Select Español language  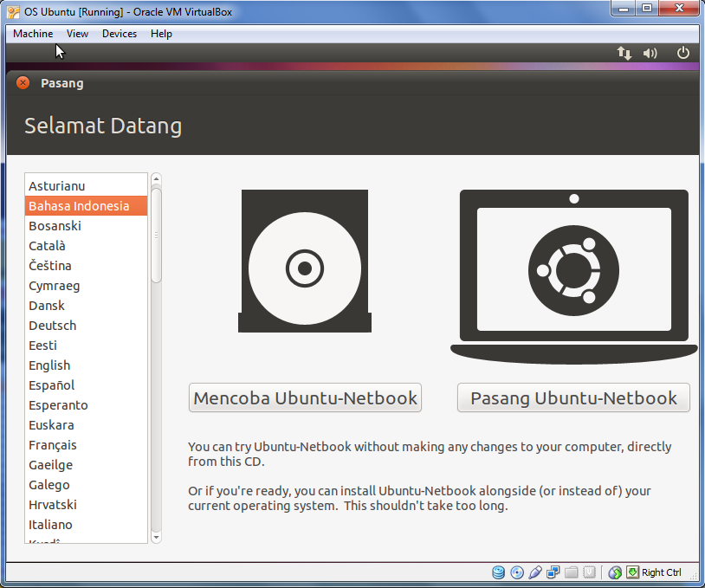[86, 384]
